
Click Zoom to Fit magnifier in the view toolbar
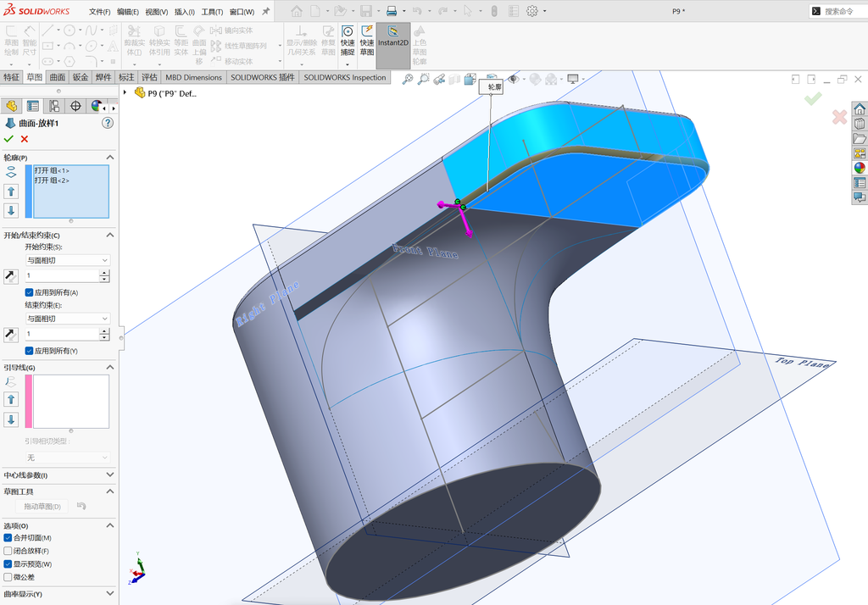[408, 79]
